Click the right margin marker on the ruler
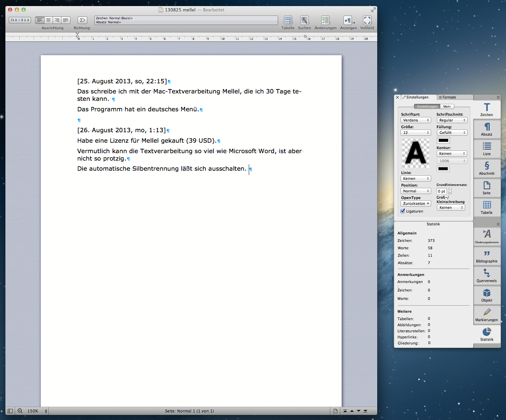 (305, 36)
